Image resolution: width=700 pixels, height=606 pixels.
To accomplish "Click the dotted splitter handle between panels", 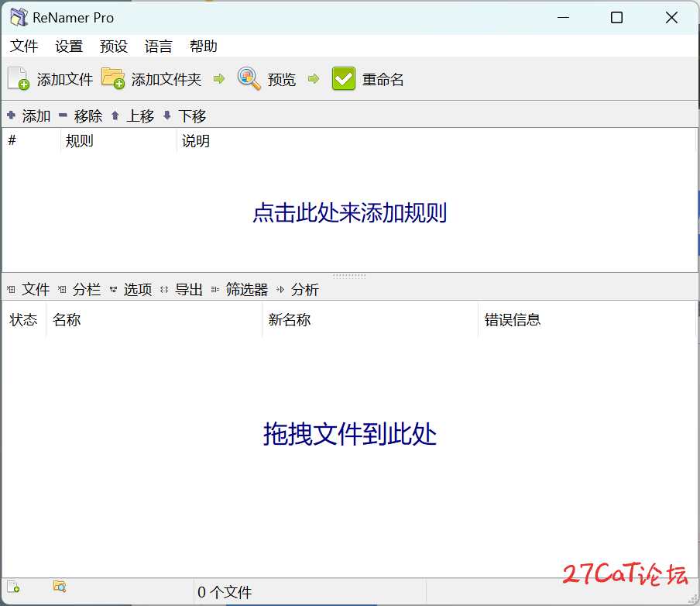I will pyautogui.click(x=348, y=274).
